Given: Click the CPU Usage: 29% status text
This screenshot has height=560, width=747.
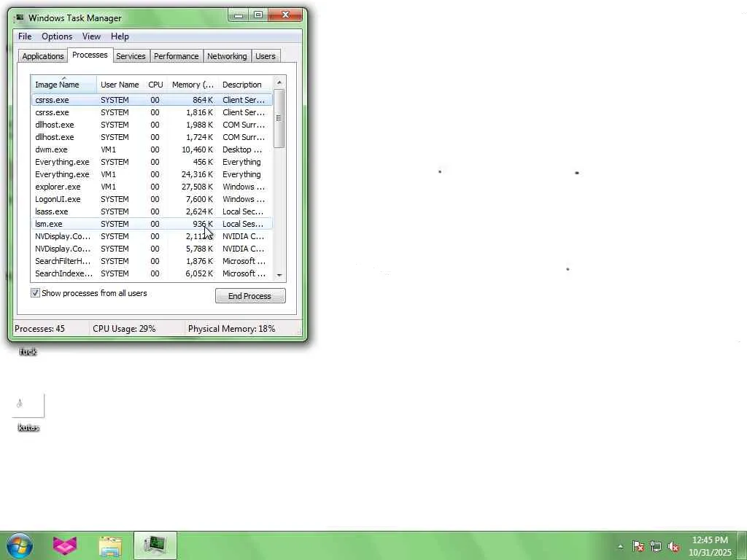Looking at the screenshot, I should click(124, 329).
